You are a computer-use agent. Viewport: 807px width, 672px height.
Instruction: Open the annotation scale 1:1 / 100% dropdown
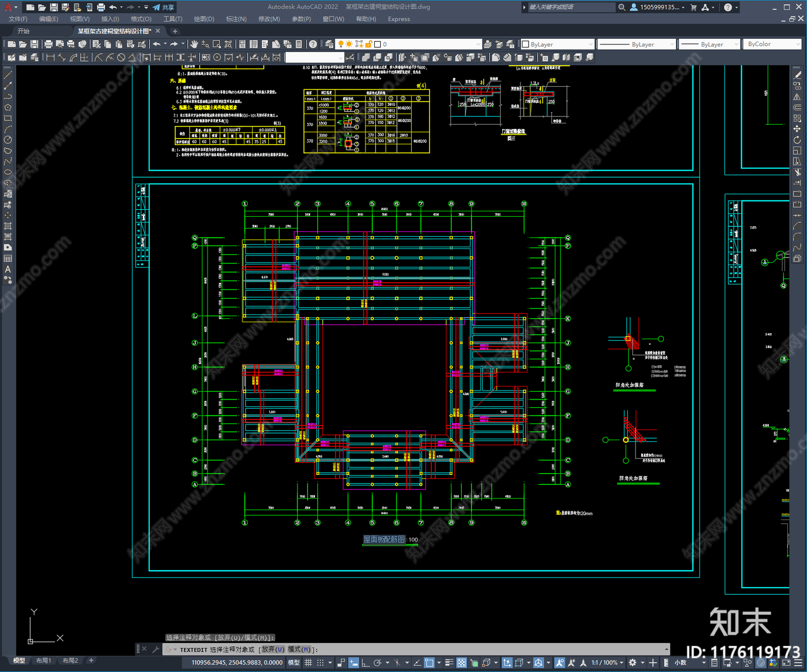pos(607,662)
